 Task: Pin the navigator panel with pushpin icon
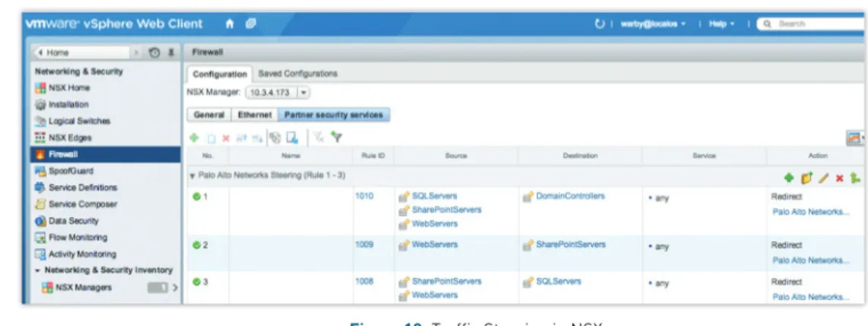(x=171, y=53)
